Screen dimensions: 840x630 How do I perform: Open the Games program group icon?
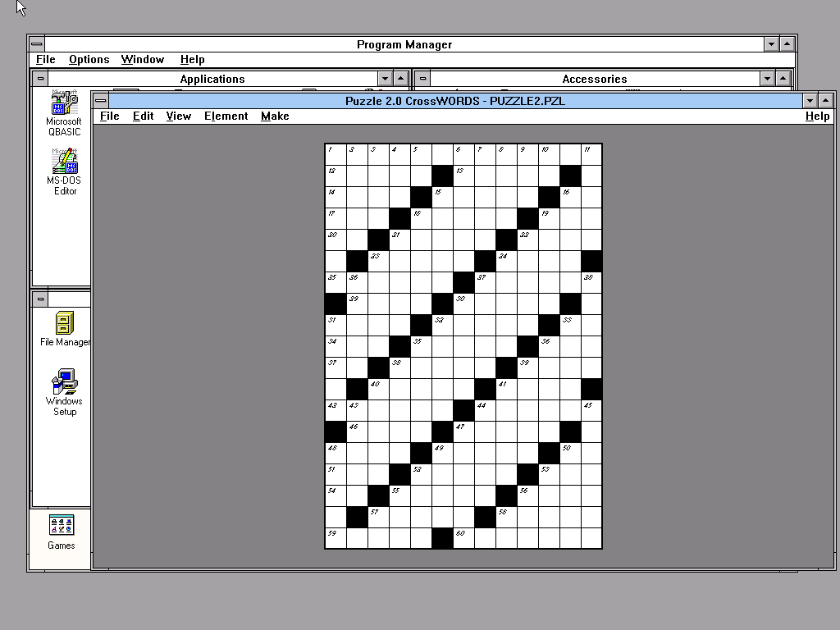(62, 525)
